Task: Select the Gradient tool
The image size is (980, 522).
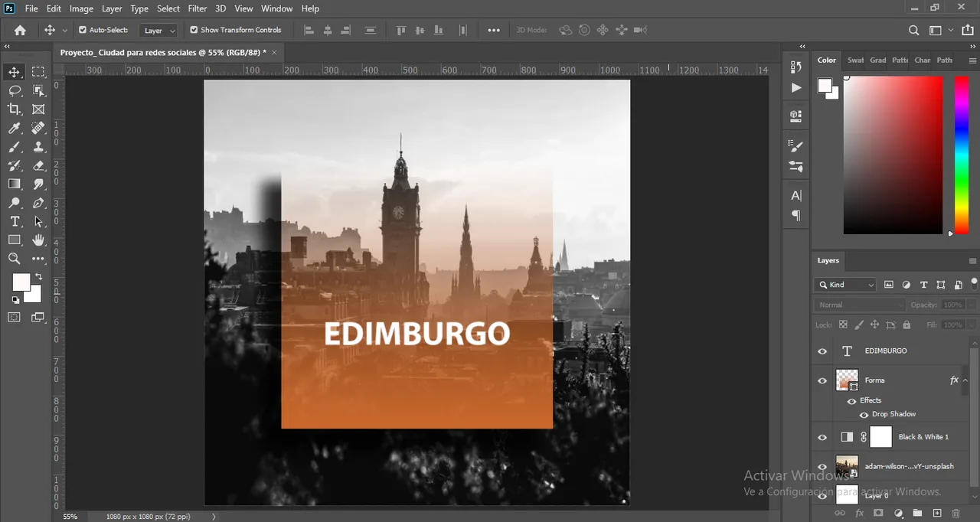Action: 15,184
